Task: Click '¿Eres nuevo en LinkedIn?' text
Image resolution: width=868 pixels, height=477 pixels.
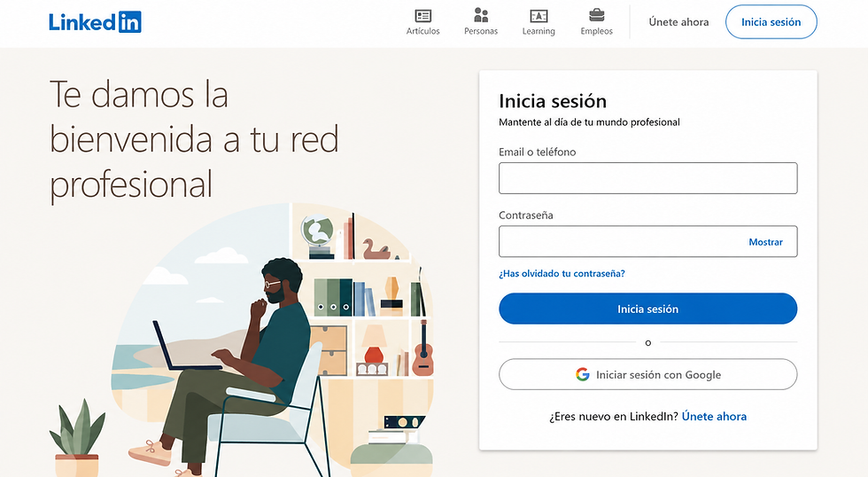Action: tap(613, 417)
